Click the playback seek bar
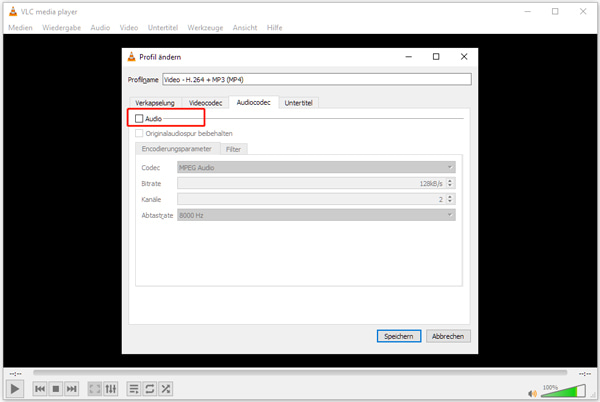Viewport: 600px width, 402px height. click(x=300, y=373)
